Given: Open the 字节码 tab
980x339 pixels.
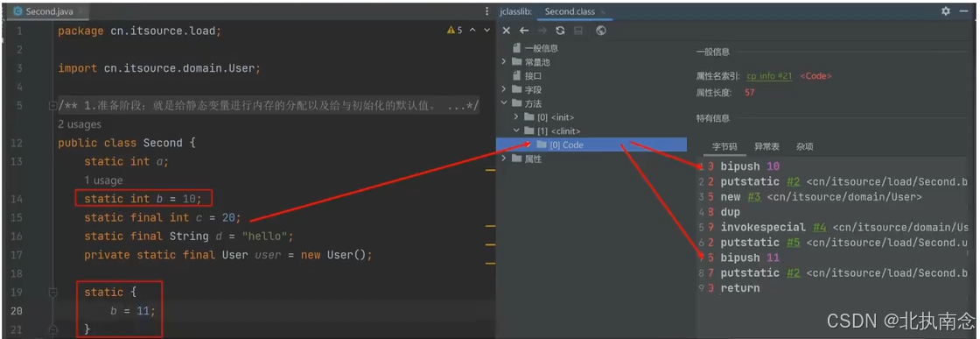Looking at the screenshot, I should click(725, 146).
